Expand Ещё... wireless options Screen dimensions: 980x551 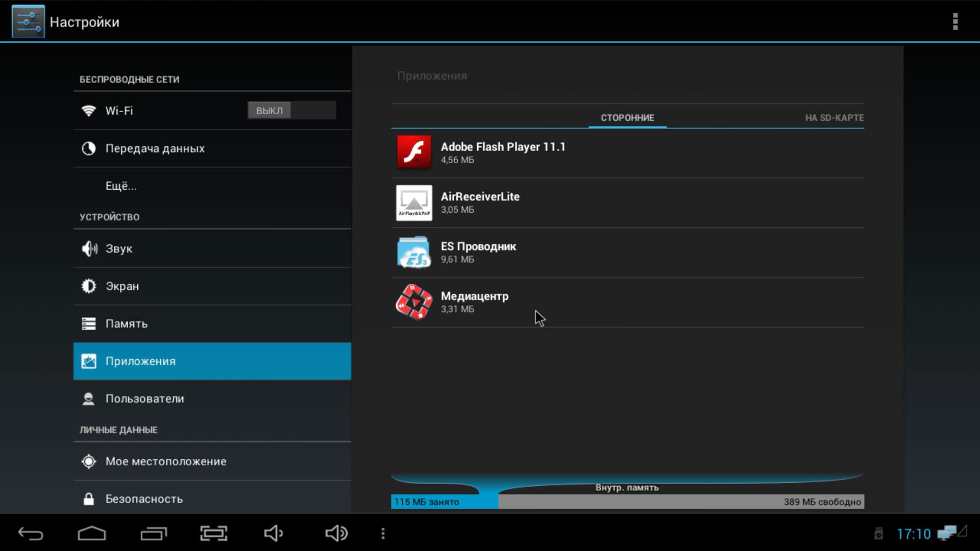coord(121,186)
